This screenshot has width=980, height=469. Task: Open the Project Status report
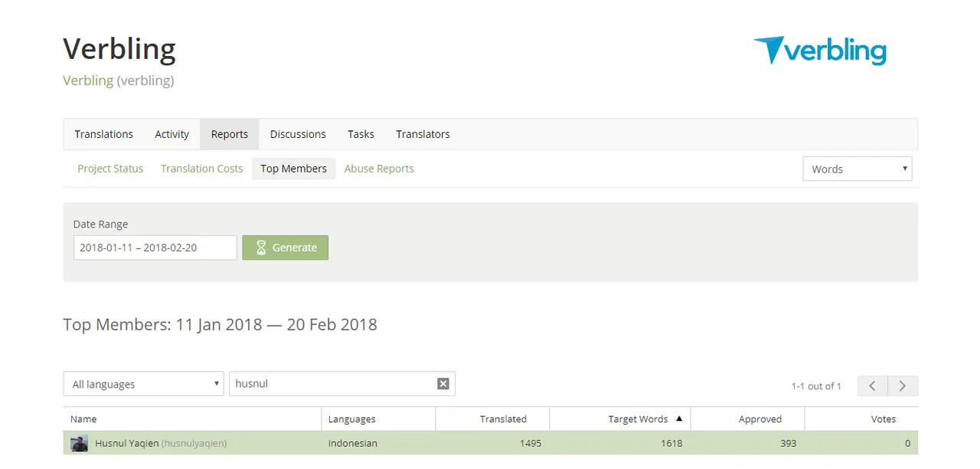[110, 169]
